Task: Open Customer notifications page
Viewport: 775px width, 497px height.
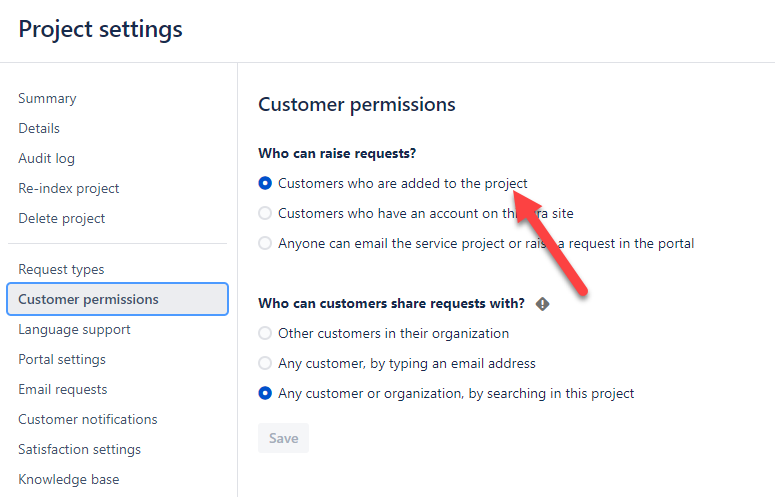Action: (x=88, y=419)
